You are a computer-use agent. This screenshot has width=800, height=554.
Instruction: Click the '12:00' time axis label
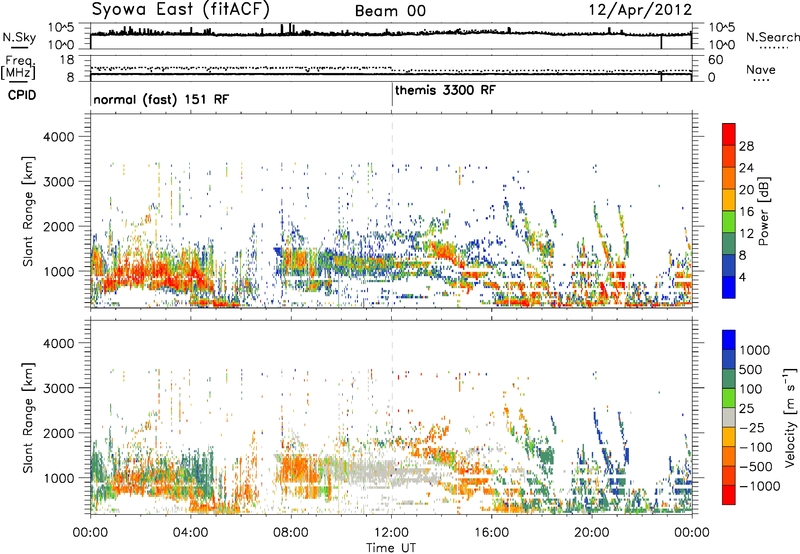click(391, 533)
